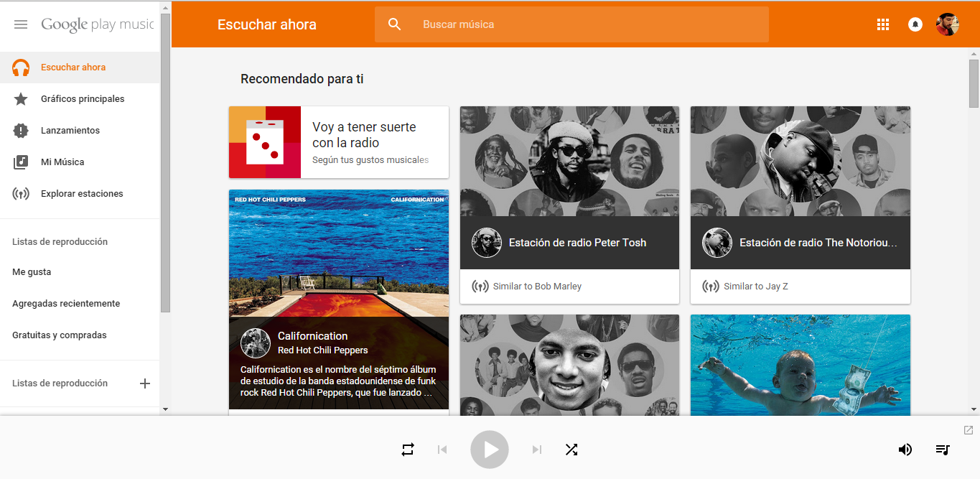
Task: Click the star icon for Gráficos principales
Action: pyautogui.click(x=21, y=99)
